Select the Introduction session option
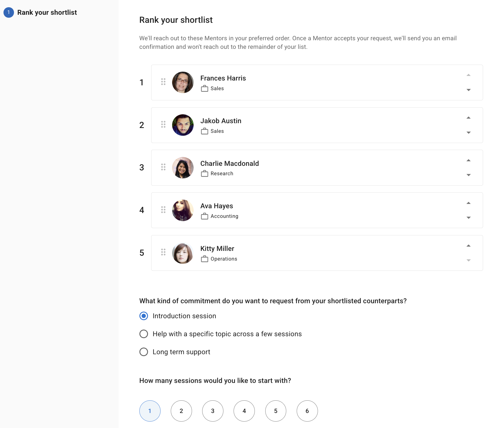The height and width of the screenshot is (428, 504). click(144, 316)
